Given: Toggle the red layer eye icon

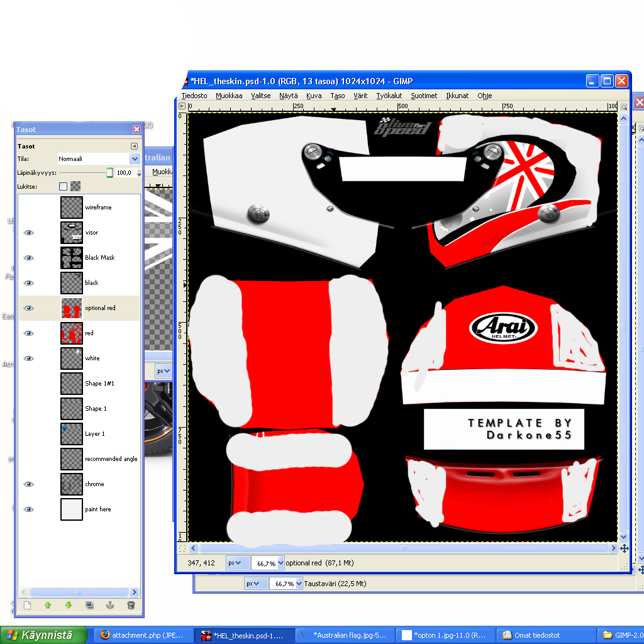Looking at the screenshot, I should point(28,333).
